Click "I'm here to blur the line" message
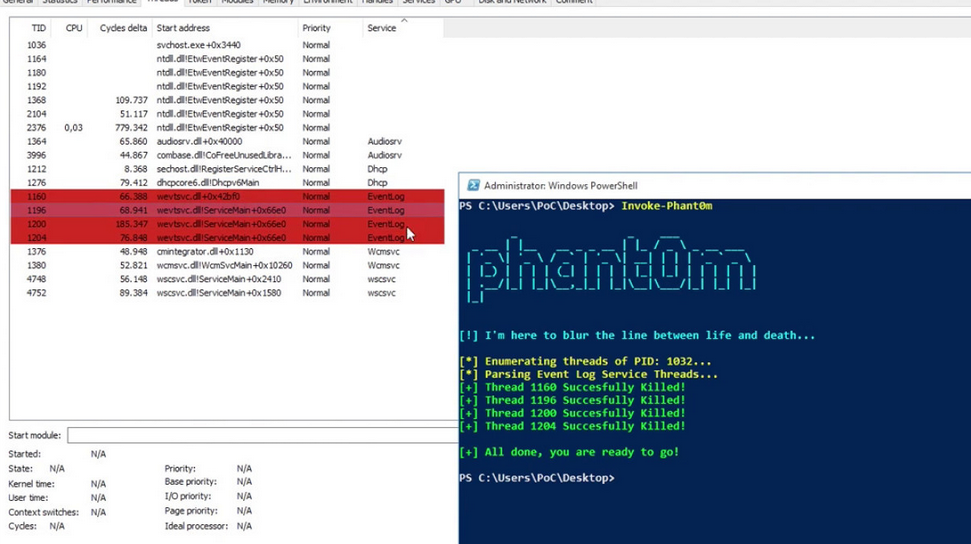 [x=637, y=335]
